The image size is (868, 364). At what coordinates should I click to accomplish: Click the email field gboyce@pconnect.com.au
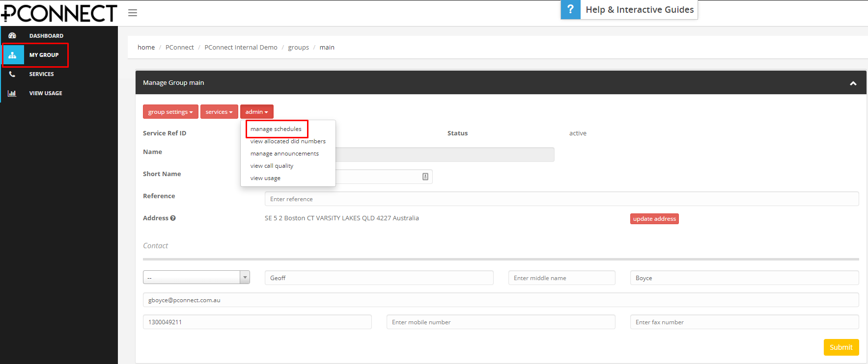(501, 300)
